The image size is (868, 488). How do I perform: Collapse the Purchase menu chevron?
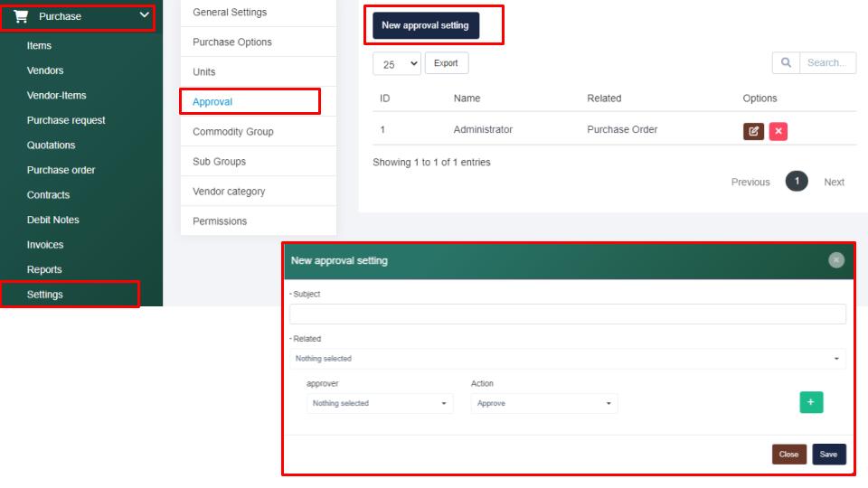pos(144,15)
